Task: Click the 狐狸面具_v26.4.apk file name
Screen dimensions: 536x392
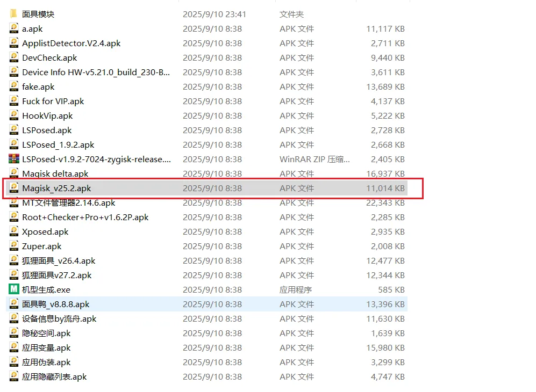Action: [x=59, y=260]
